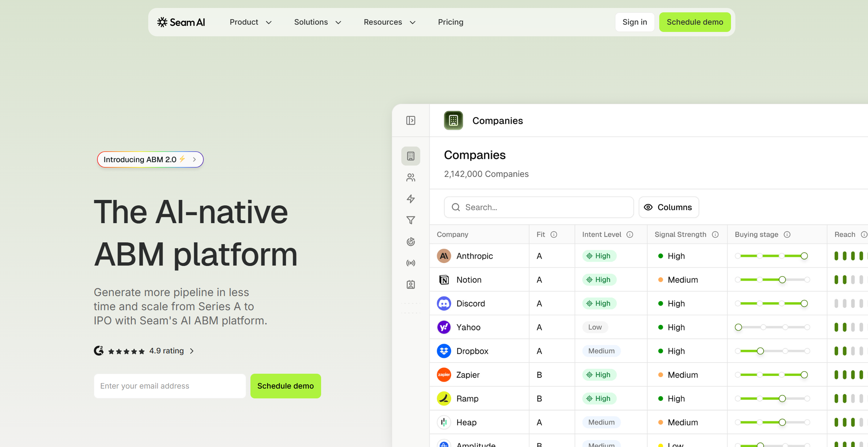Click the Reach column header
This screenshot has height=447, width=868.
(x=845, y=234)
